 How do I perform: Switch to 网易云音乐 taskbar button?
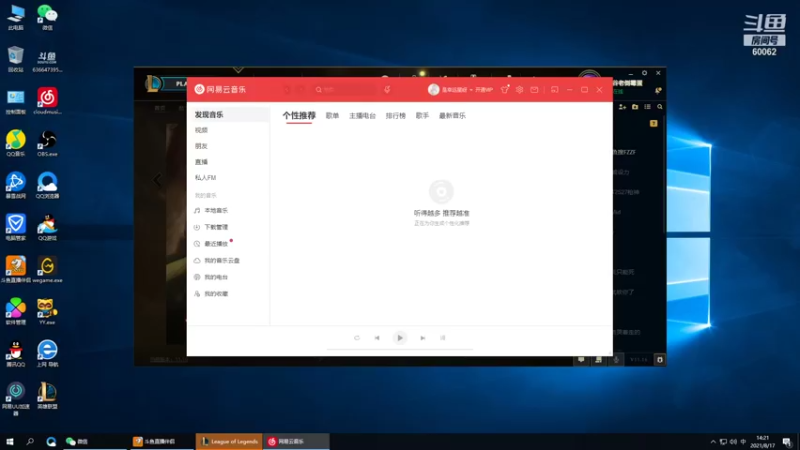[x=296, y=442]
